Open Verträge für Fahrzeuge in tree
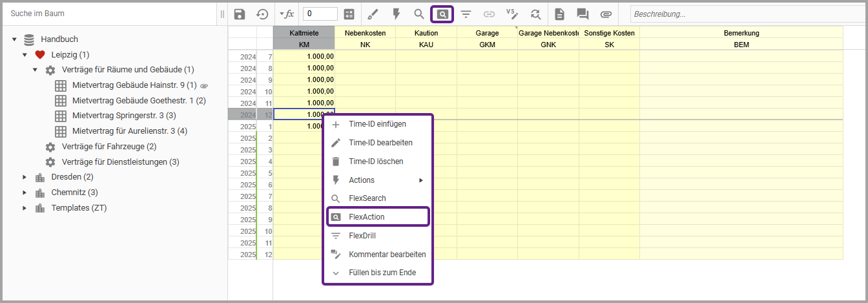The height and width of the screenshot is (303, 868). click(108, 147)
